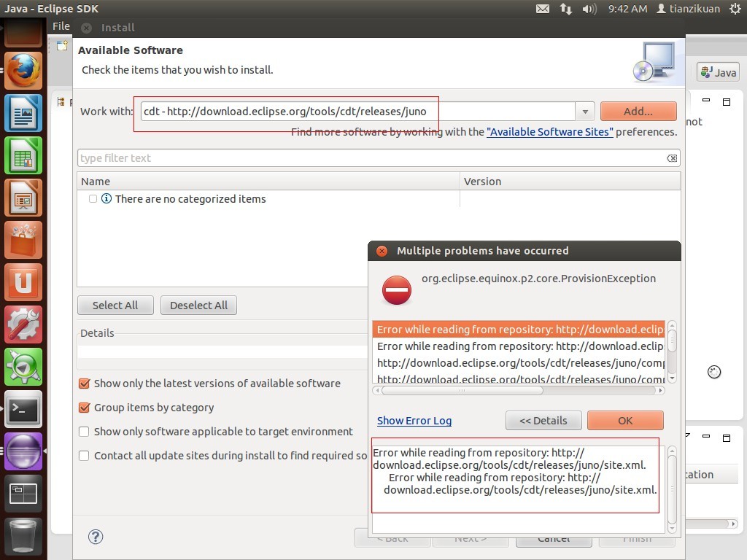Click the red error stop icon

[x=396, y=290]
